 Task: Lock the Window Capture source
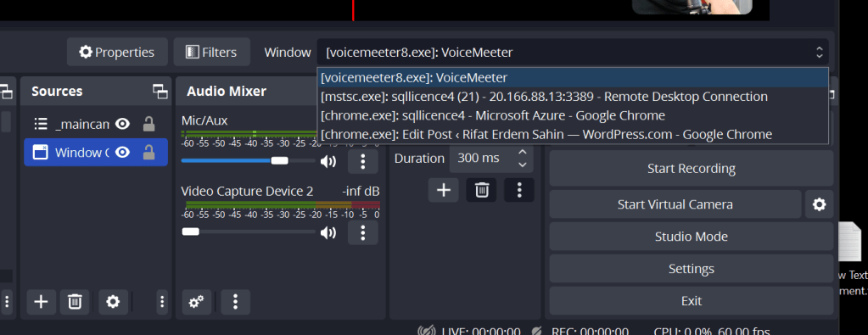pos(149,153)
